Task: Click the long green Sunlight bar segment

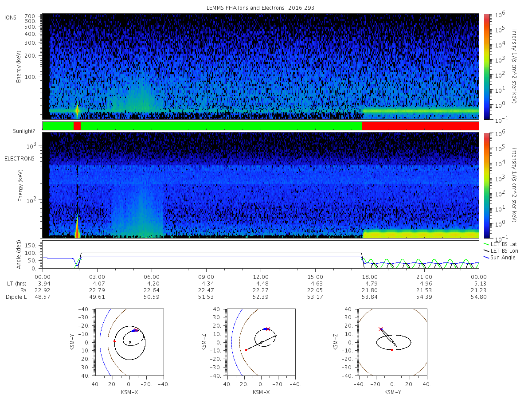Action: (222, 126)
